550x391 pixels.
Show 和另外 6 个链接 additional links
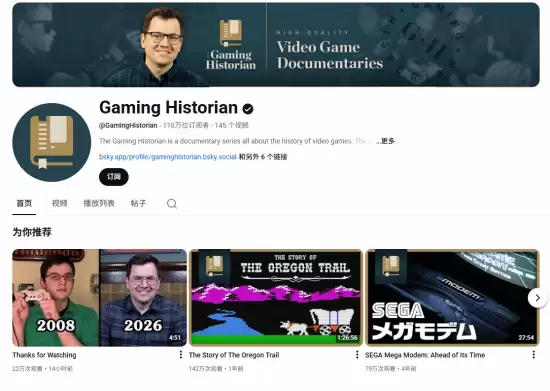[263, 157]
